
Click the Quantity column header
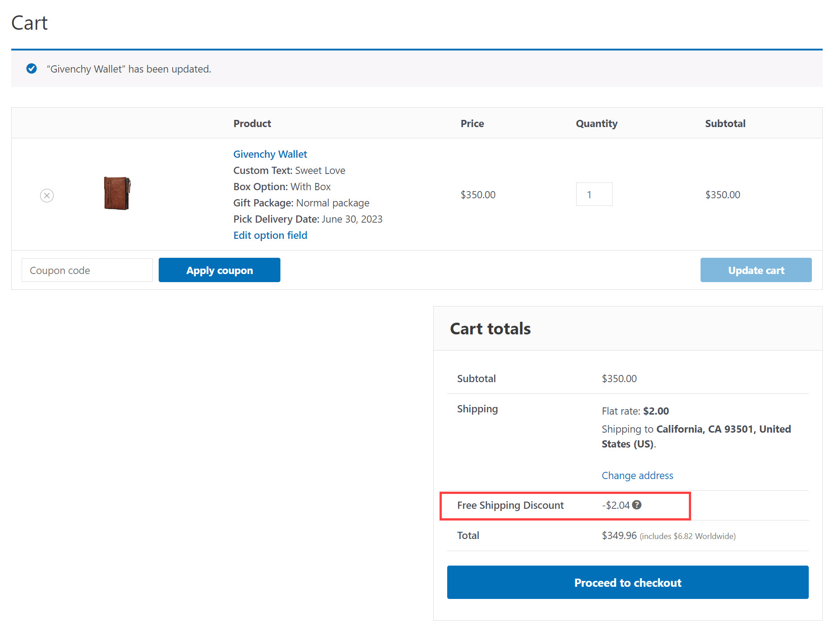(596, 123)
